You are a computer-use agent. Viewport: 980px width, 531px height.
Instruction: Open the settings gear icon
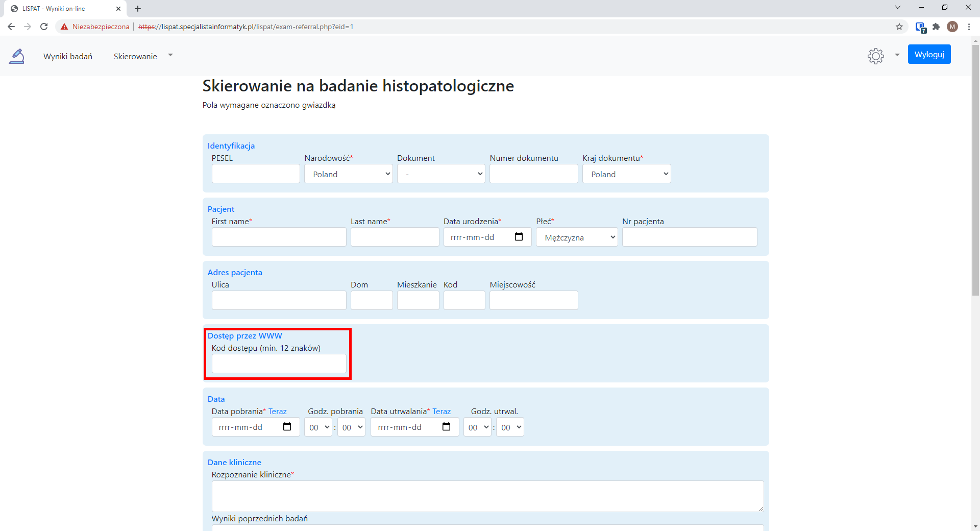875,56
